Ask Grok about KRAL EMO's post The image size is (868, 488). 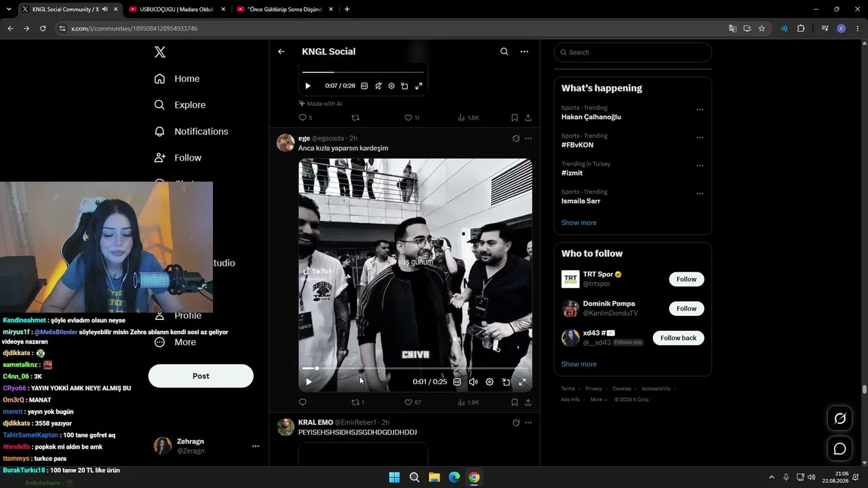pyautogui.click(x=516, y=423)
